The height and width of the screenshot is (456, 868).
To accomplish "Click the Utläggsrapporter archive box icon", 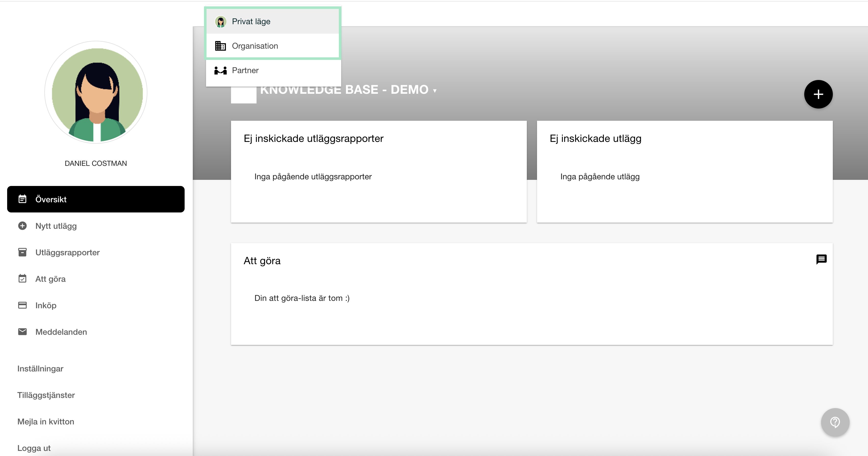I will (22, 252).
